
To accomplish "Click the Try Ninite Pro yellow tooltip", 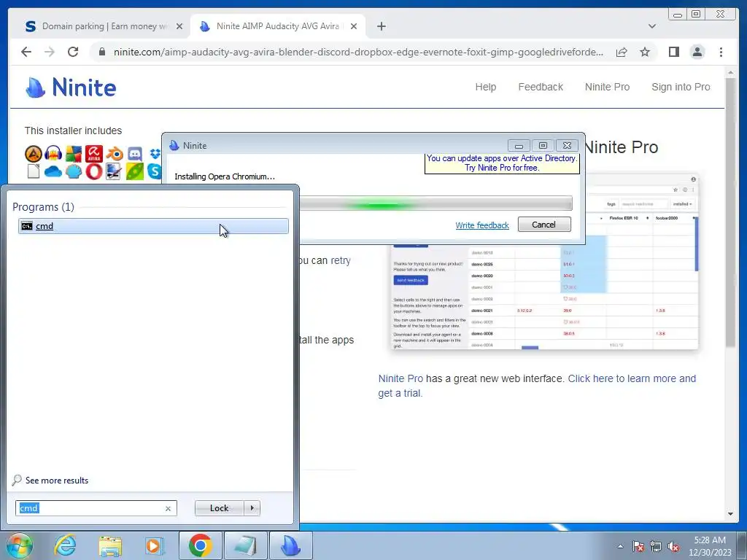I will (x=502, y=163).
